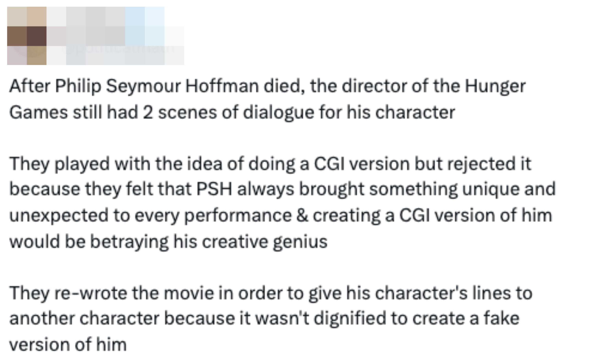Click the ampersand symbol in second paragraph
This screenshot has height=364, width=589.
coord(302,215)
